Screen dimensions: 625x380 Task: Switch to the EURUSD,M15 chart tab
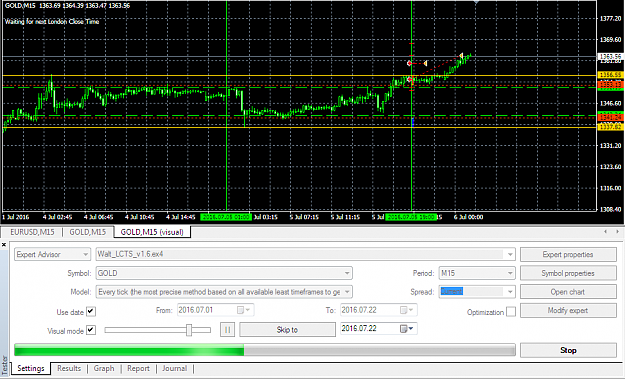tap(32, 232)
